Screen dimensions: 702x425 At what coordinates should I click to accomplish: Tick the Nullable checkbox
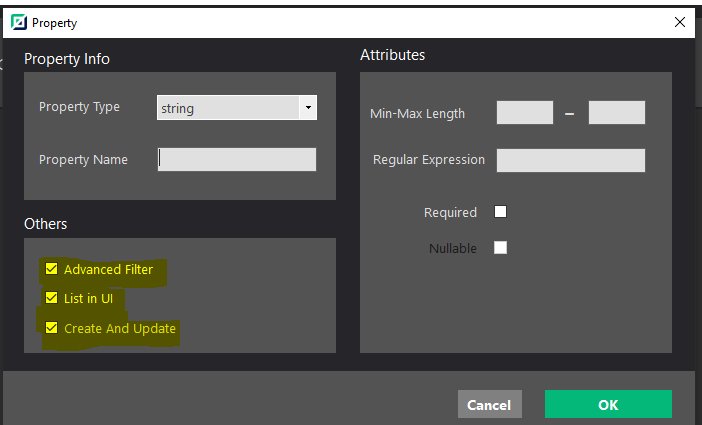click(x=501, y=248)
